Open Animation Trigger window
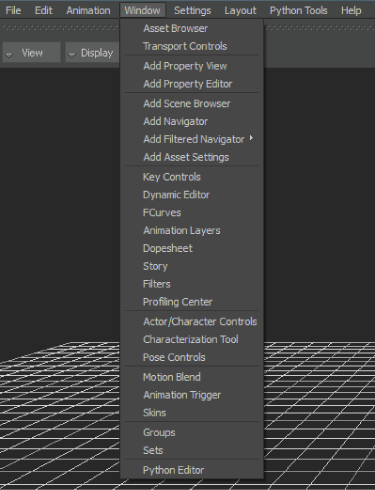This screenshot has height=490, width=375. (192, 395)
